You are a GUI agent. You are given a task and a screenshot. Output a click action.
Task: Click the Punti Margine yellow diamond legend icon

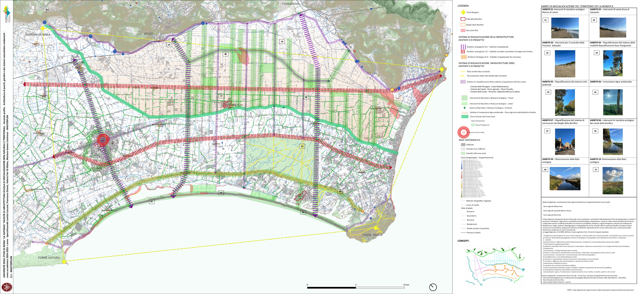point(463,12)
